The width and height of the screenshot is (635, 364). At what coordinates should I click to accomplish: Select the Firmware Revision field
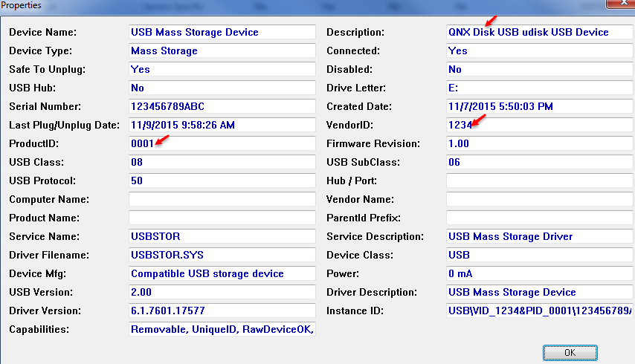pos(539,144)
